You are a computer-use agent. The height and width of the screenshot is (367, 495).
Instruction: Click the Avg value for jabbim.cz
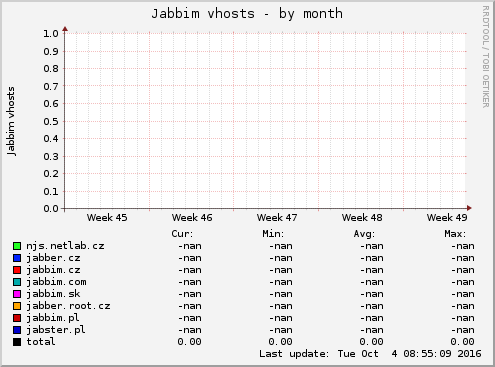point(372,270)
